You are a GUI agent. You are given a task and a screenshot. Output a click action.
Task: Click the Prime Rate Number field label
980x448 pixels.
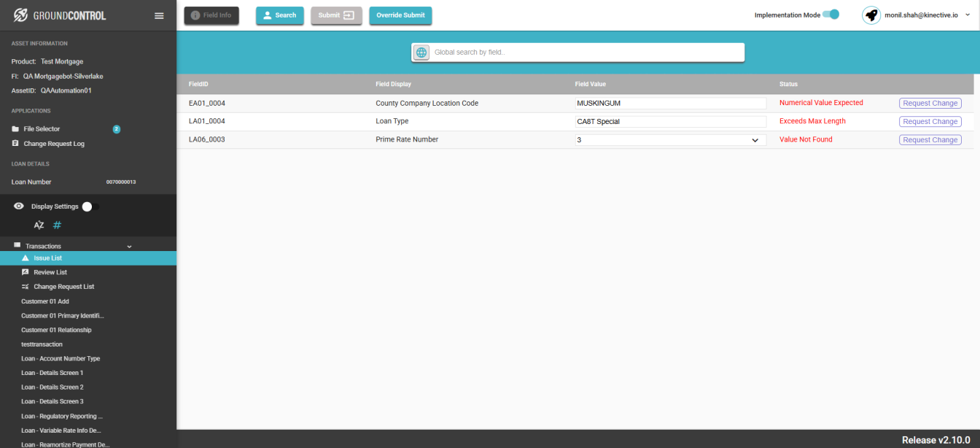tap(407, 139)
